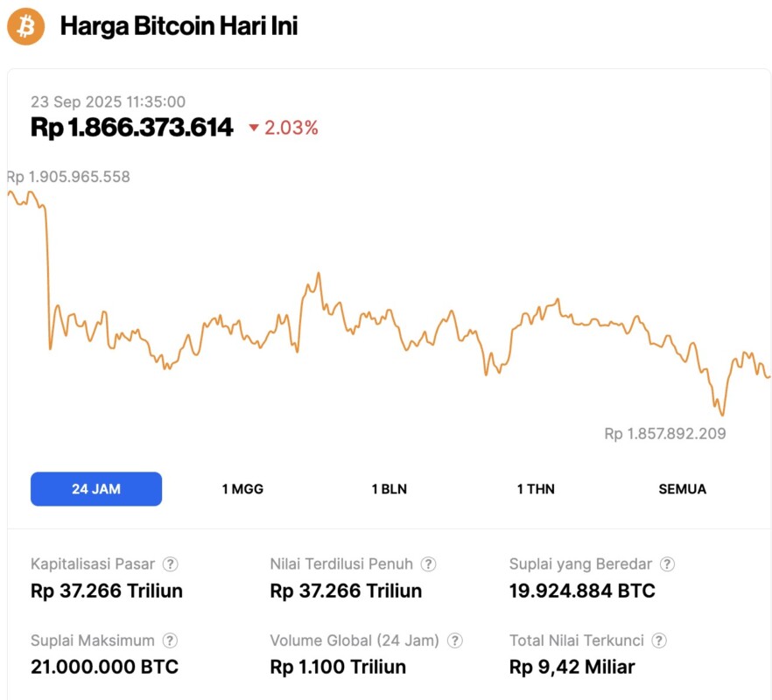Click the Nilai Terdilusi Penuh info icon
The width and height of the screenshot is (772, 700).
(x=429, y=564)
